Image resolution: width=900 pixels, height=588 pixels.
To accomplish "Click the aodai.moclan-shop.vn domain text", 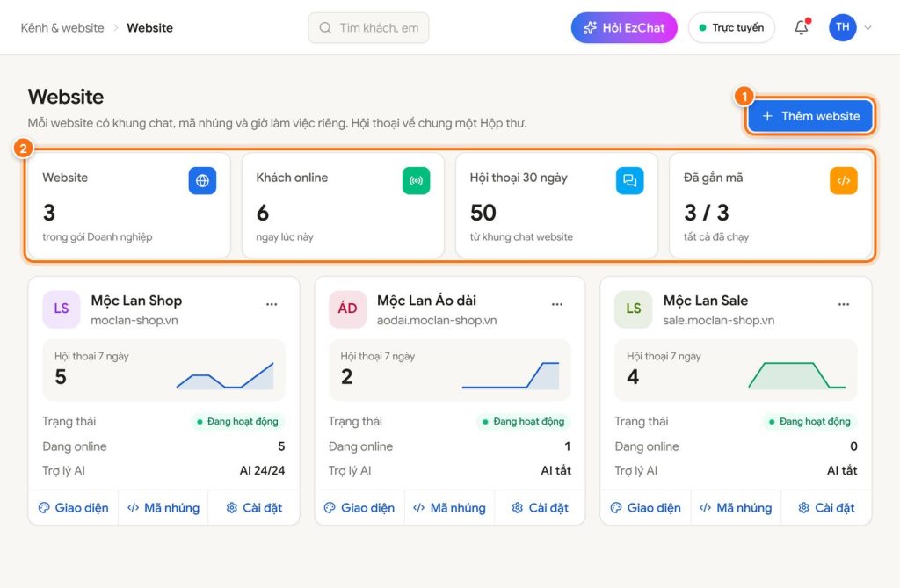I will 437,321.
